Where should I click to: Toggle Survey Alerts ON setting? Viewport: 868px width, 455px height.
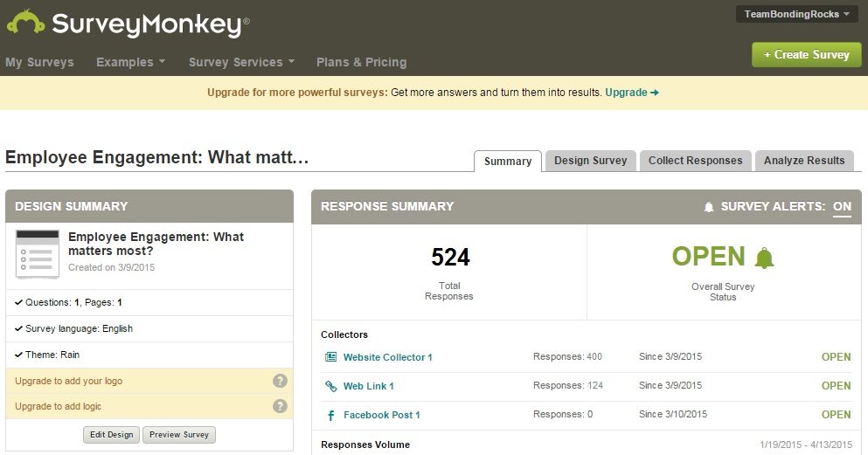click(842, 207)
